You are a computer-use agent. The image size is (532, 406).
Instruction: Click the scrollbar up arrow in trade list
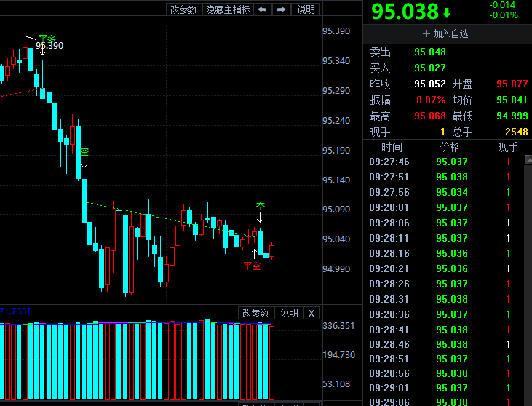[x=528, y=160]
